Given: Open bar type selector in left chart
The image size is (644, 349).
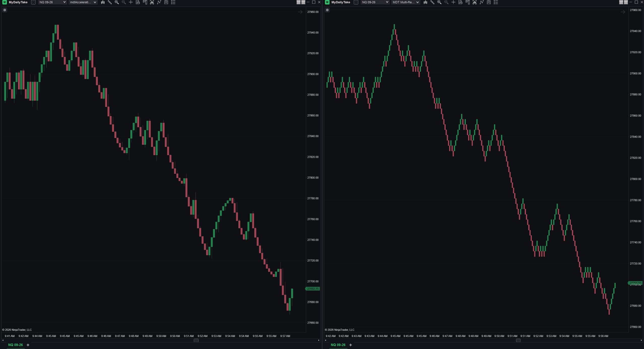Looking at the screenshot, I should click(103, 2).
